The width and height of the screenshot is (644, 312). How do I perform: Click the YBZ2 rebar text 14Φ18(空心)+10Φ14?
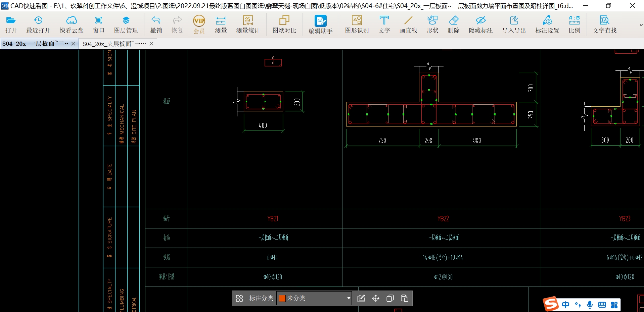(x=443, y=258)
